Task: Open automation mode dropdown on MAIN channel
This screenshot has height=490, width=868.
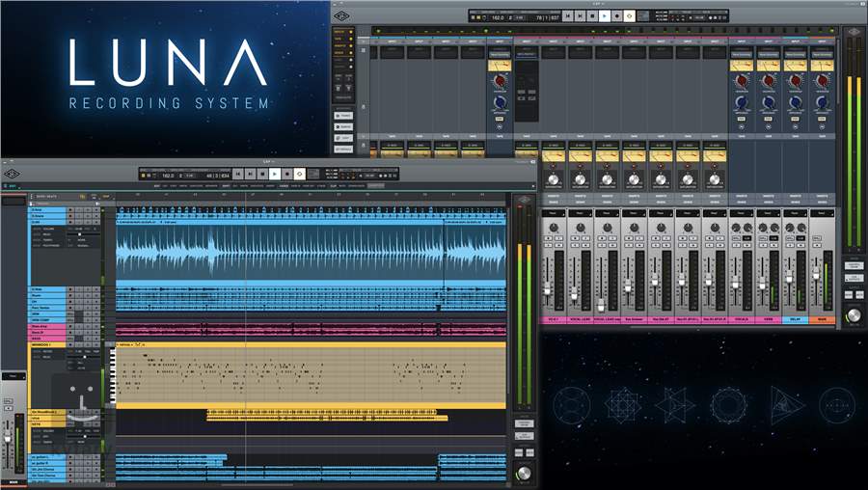Action: click(x=823, y=212)
